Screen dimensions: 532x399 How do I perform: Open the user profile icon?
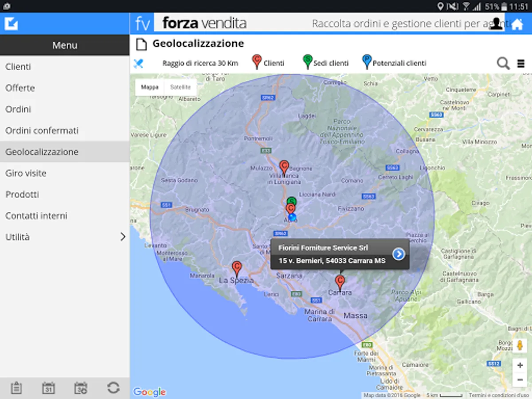click(497, 23)
